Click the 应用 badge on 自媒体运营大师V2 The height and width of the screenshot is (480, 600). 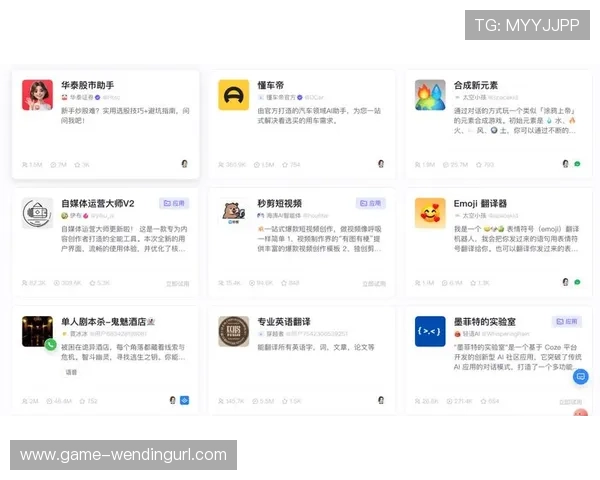[x=174, y=203]
